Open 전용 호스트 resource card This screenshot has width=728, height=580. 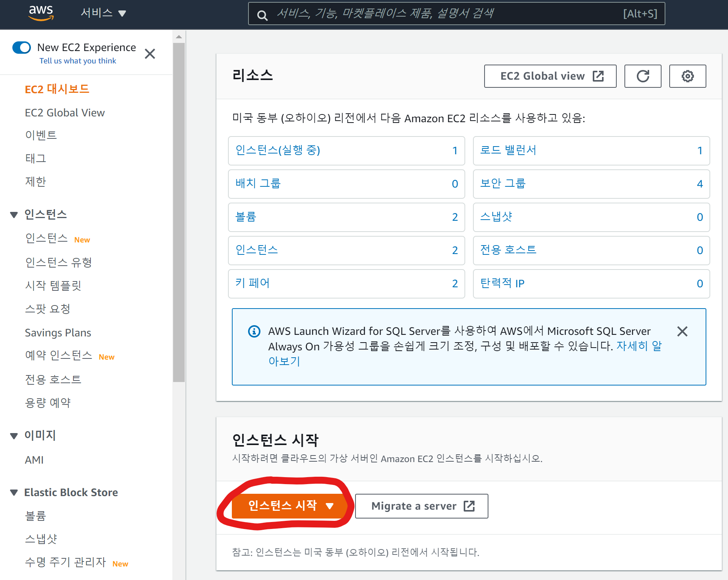point(592,251)
